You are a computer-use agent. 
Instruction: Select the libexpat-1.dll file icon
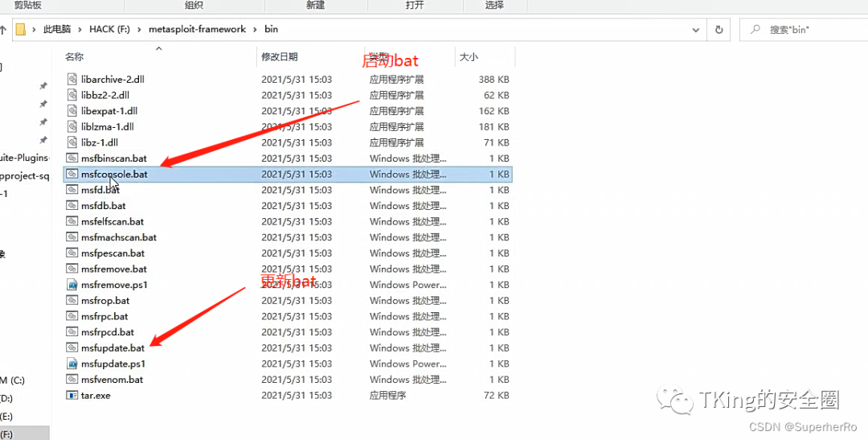[x=72, y=111]
